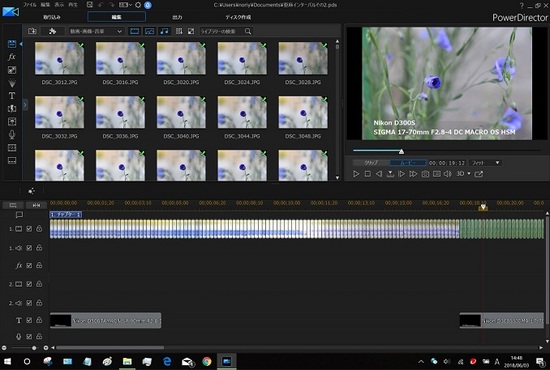Switch to the Produce output tab
The image size is (550, 370).
pos(177,17)
